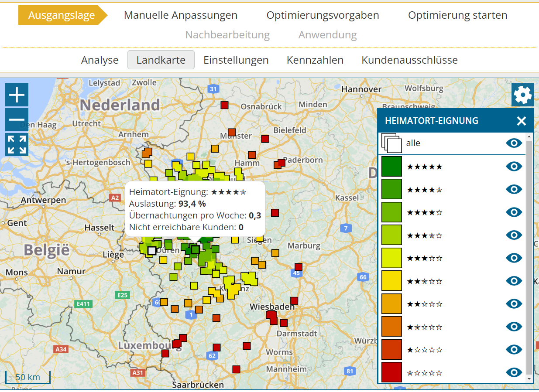The height and width of the screenshot is (392, 539).
Task: Open Nachbearbeitung step
Action: [x=227, y=34]
